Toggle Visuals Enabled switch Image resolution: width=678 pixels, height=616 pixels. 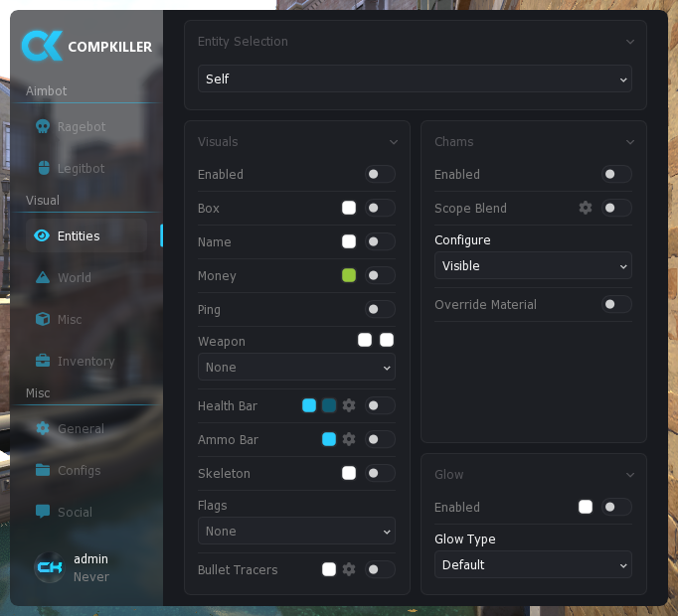click(380, 174)
